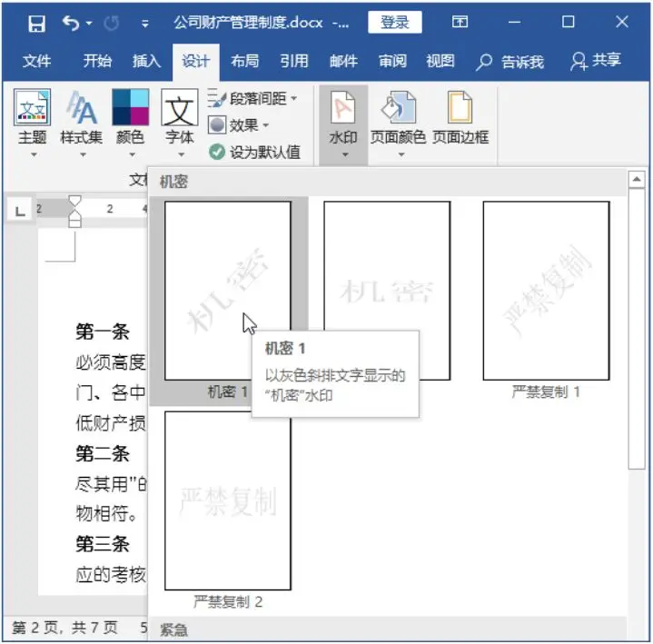Click the gallery scrollbar up arrow
653x644 pixels.
[637, 180]
